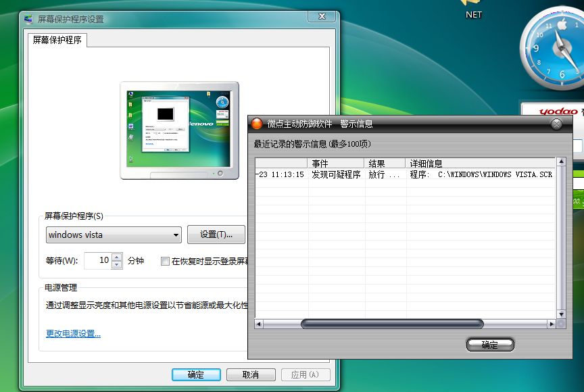Image resolution: width=584 pixels, height=392 pixels.
Task: Select the 放行 ... result cell
Action: click(385, 174)
